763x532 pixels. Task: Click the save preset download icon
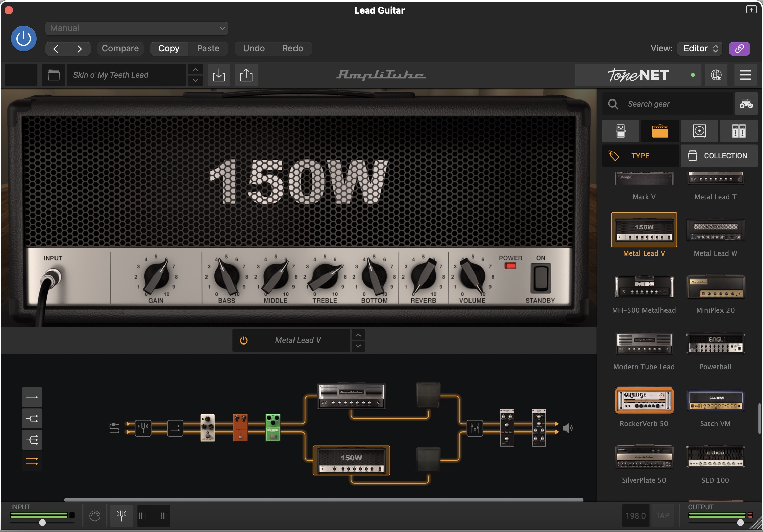[219, 75]
